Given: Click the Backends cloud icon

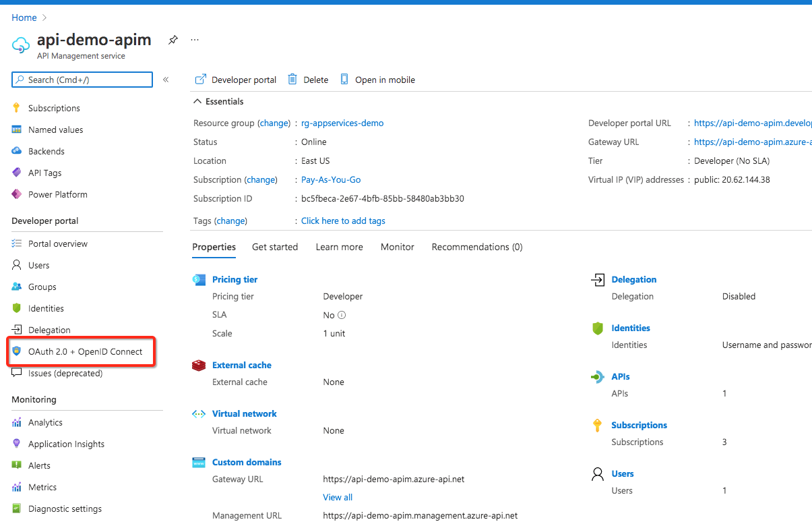Looking at the screenshot, I should [17, 151].
